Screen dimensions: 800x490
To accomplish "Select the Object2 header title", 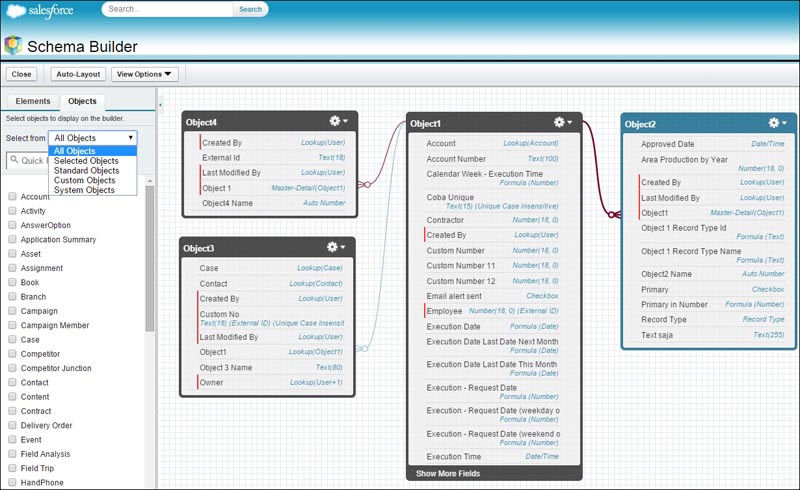I will 640,124.
